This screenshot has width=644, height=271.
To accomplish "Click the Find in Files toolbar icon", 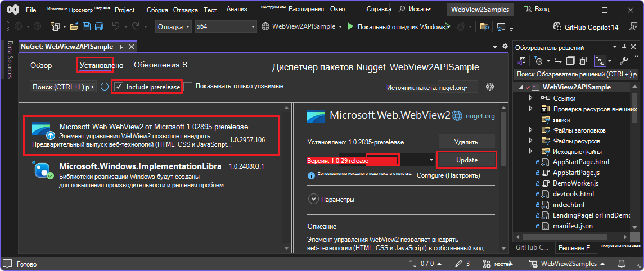I will click(485, 27).
